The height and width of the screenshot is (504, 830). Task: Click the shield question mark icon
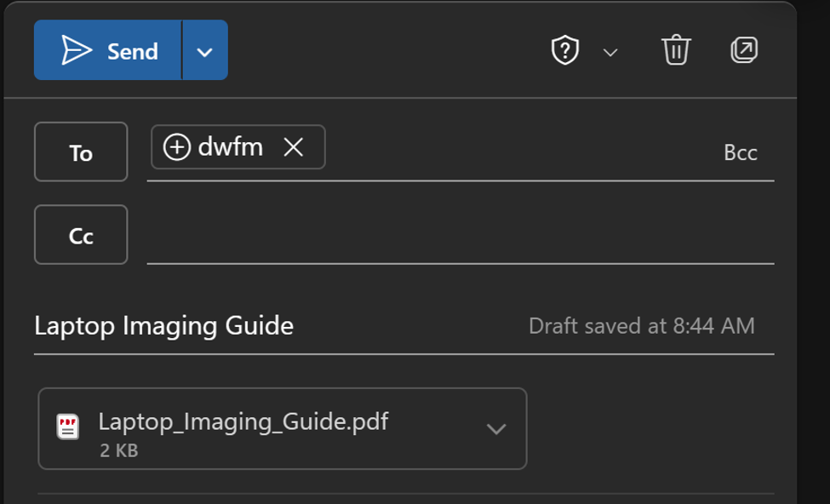564,50
